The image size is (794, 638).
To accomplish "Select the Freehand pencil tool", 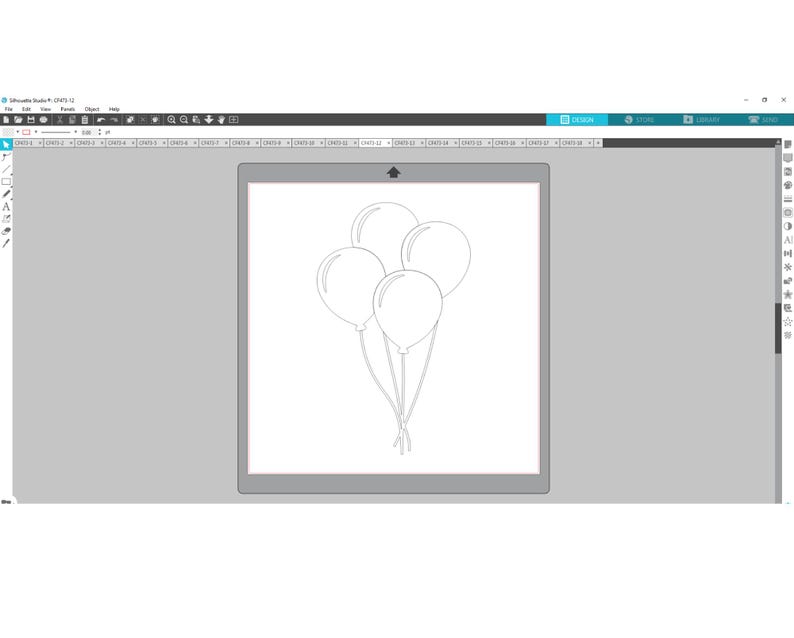I will [6, 194].
